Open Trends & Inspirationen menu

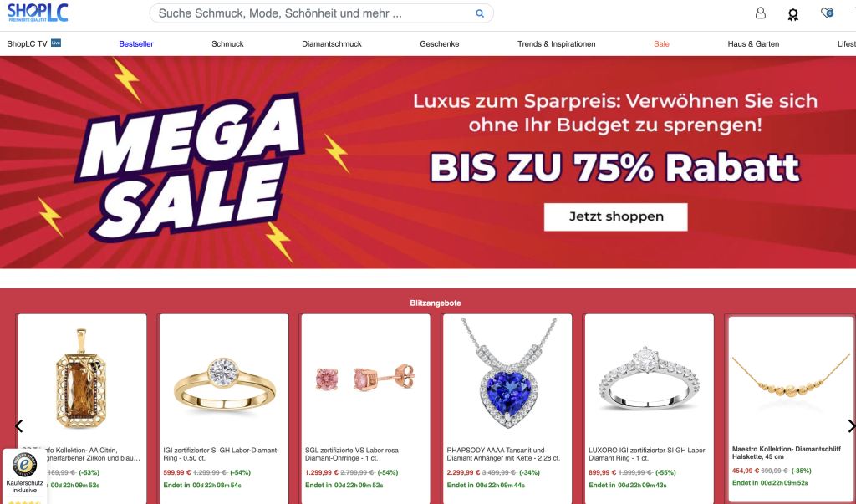tap(556, 44)
